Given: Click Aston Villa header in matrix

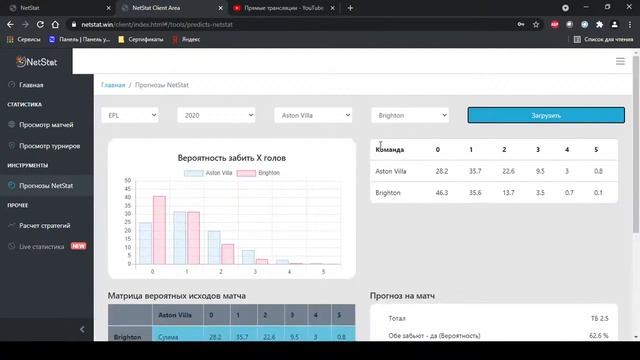Looking at the screenshot, I should (x=175, y=315).
